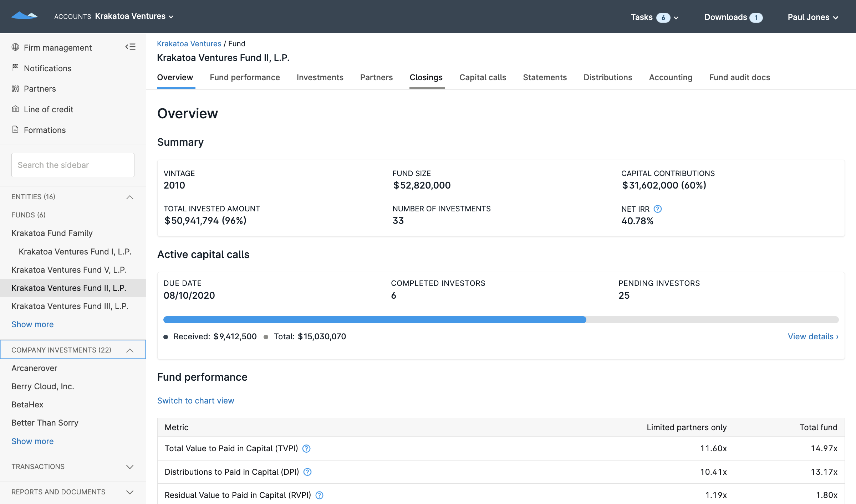Click the View details link for capital calls
The width and height of the screenshot is (856, 504).
(813, 336)
